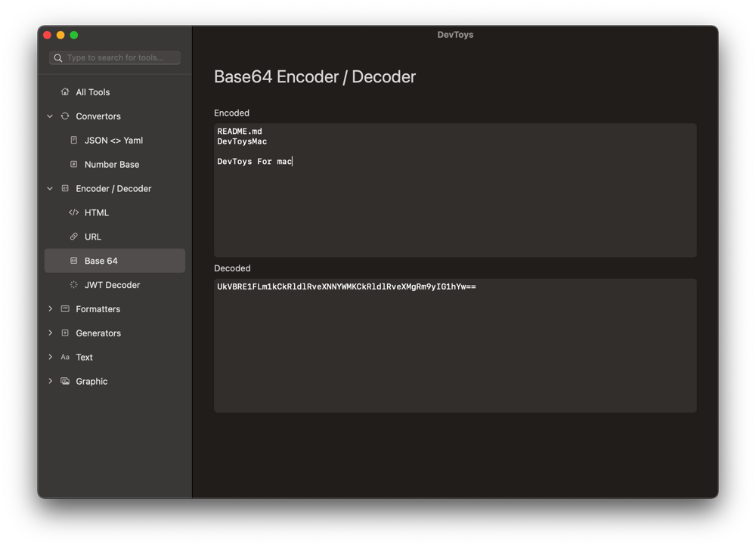Click the HTML code brackets icon

pyautogui.click(x=73, y=212)
